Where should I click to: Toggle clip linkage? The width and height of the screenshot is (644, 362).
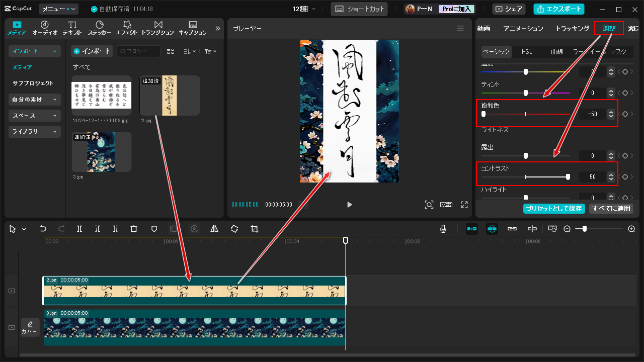click(512, 229)
